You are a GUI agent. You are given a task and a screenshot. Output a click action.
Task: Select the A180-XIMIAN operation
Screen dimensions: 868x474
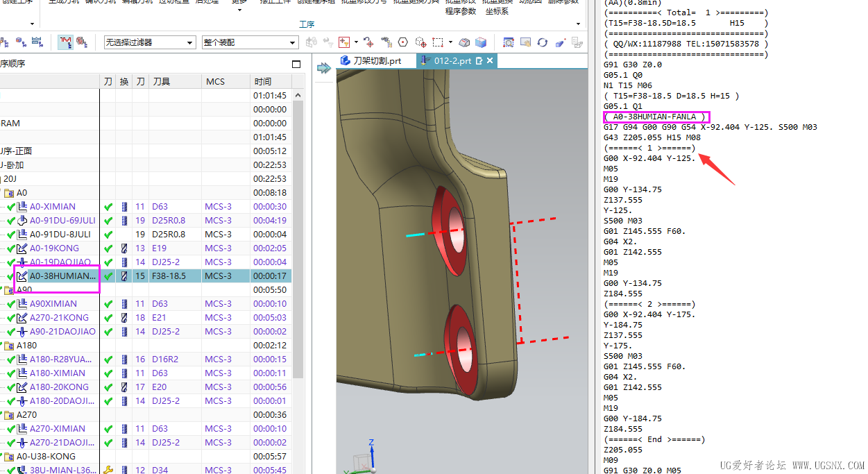(58, 373)
